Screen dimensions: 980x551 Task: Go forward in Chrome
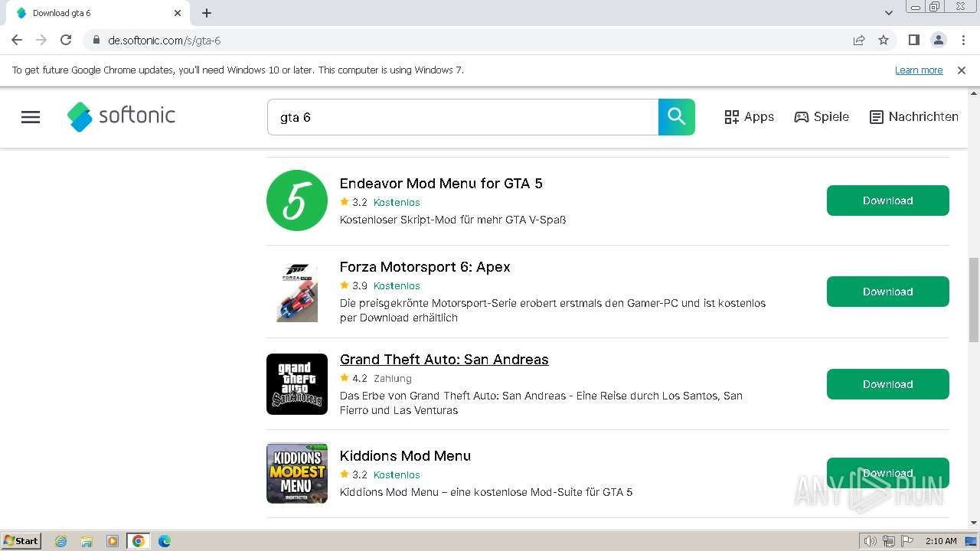coord(41,40)
